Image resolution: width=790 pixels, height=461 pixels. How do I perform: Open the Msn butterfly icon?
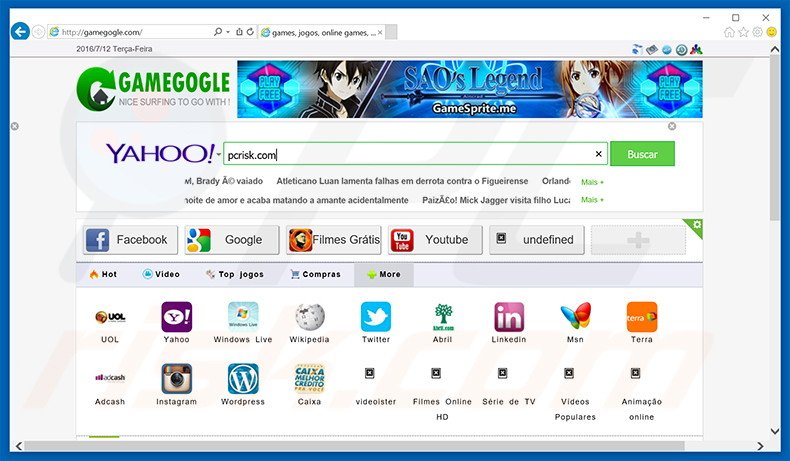pyautogui.click(x=575, y=316)
